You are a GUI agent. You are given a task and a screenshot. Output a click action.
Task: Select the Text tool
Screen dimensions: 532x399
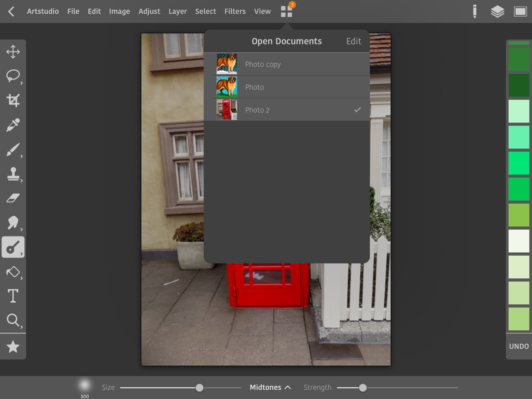(13, 296)
